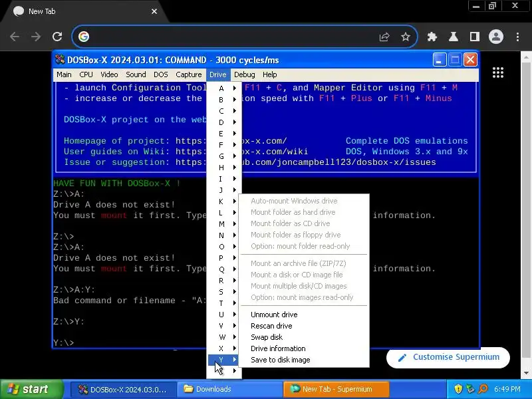
Task: Expand drive S submenu
Action: click(224, 292)
